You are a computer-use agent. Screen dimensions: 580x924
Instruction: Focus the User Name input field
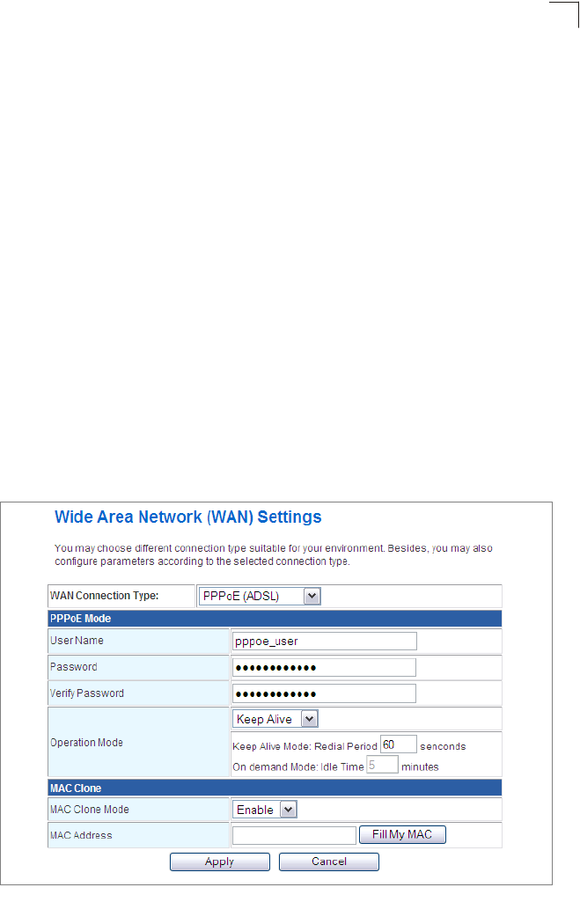(x=324, y=642)
